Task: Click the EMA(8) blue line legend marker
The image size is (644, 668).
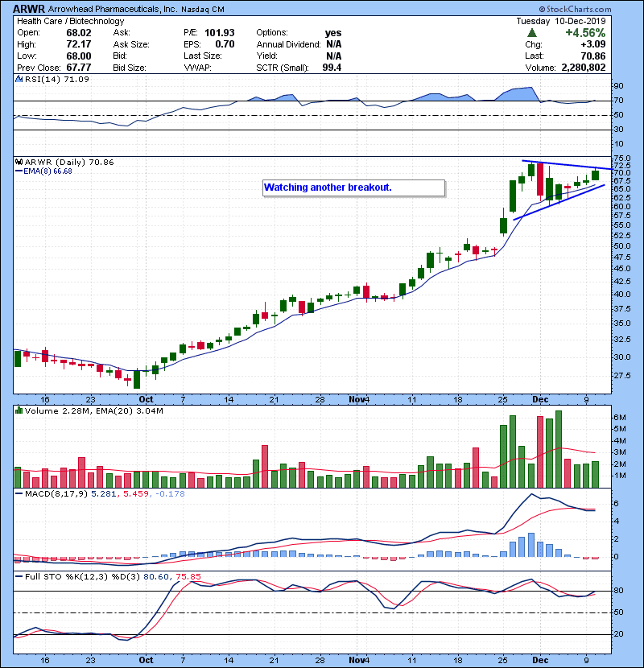Action: 19,171
